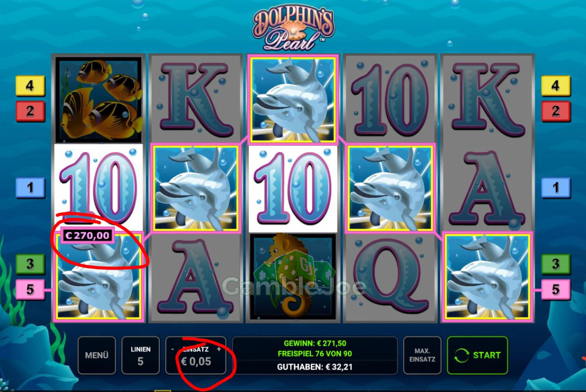Image resolution: width=586 pixels, height=392 pixels.
Task: Click the dolphin symbol in middle reel top
Action: coord(293,99)
